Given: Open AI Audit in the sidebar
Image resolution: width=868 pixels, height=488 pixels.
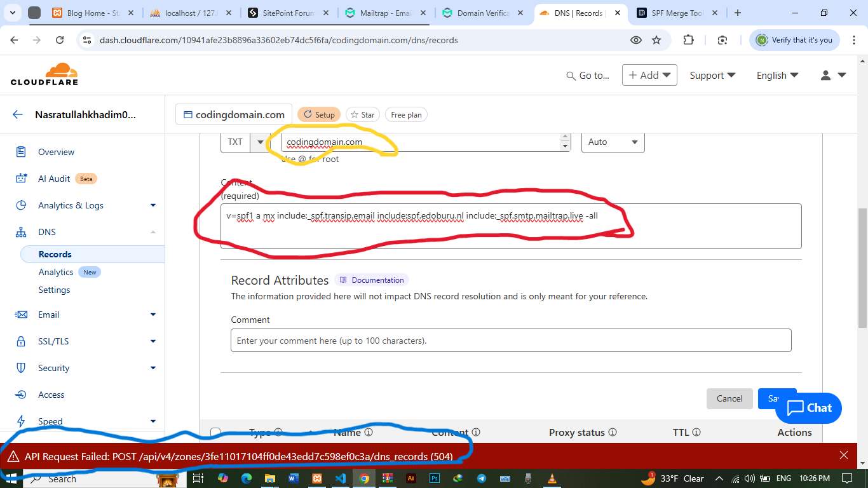Looking at the screenshot, I should tap(54, 179).
